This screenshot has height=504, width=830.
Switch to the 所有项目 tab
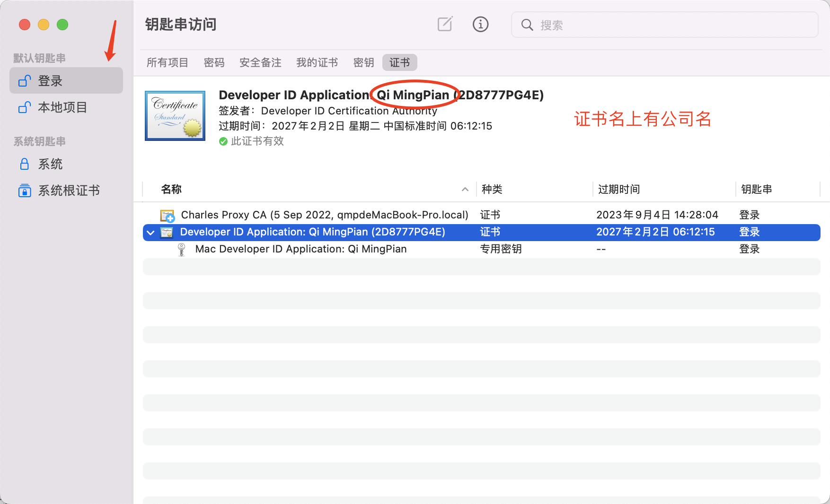point(168,62)
